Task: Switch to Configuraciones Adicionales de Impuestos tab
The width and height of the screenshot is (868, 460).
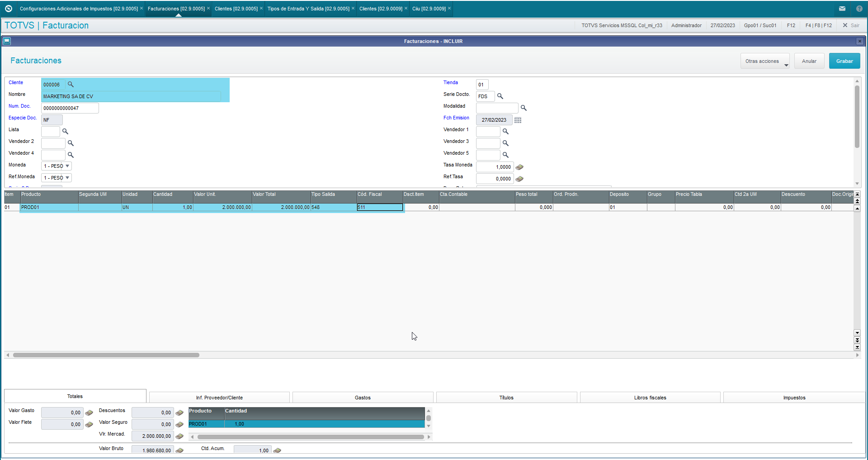Action: pyautogui.click(x=79, y=9)
